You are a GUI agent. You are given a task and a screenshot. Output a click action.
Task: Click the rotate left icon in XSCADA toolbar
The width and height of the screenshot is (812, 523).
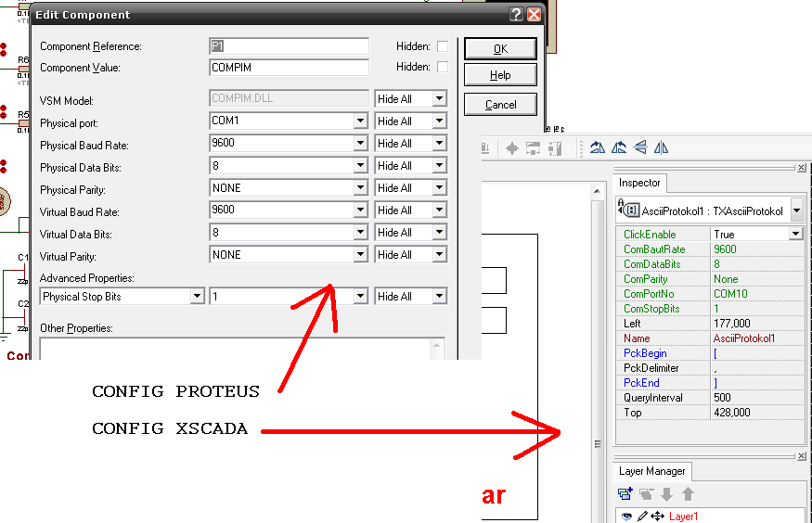(x=619, y=148)
